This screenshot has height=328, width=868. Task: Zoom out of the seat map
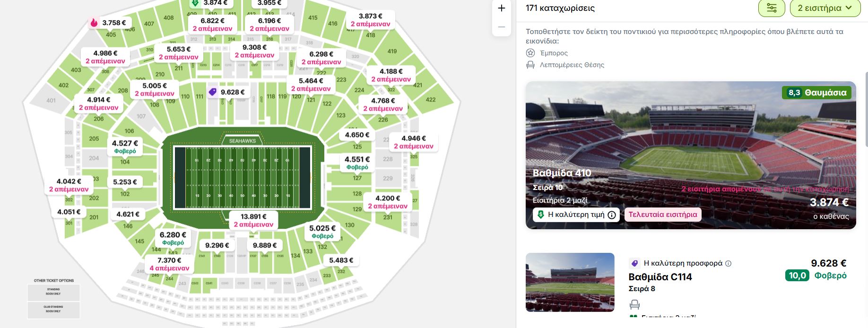click(x=502, y=27)
